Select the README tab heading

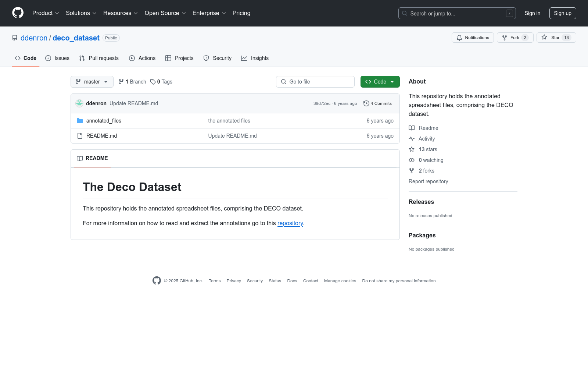[92, 158]
